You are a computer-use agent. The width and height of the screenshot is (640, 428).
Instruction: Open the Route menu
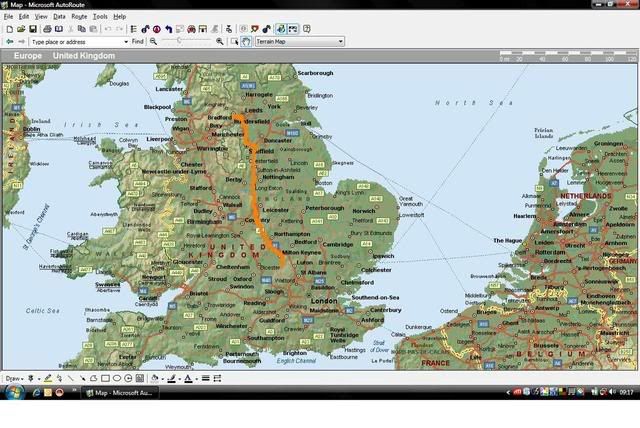[x=79, y=16]
